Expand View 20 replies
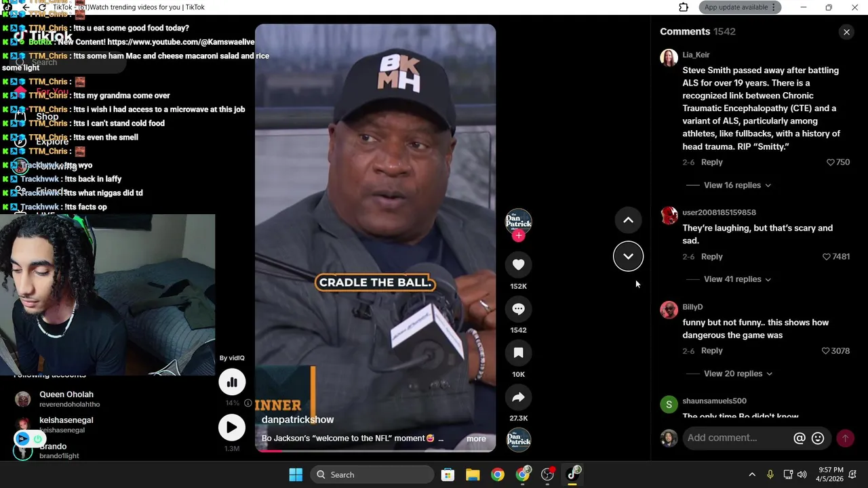Viewport: 868px width, 488px height. (738, 373)
